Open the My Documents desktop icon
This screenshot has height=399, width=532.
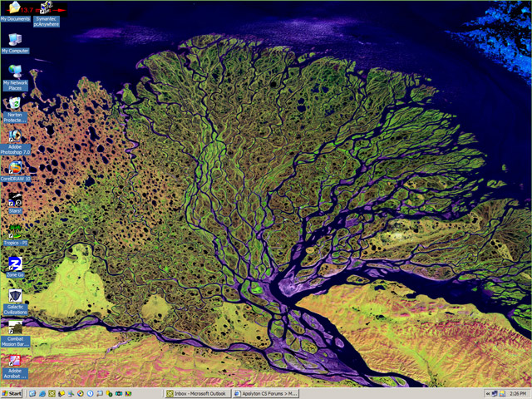pyautogui.click(x=14, y=10)
